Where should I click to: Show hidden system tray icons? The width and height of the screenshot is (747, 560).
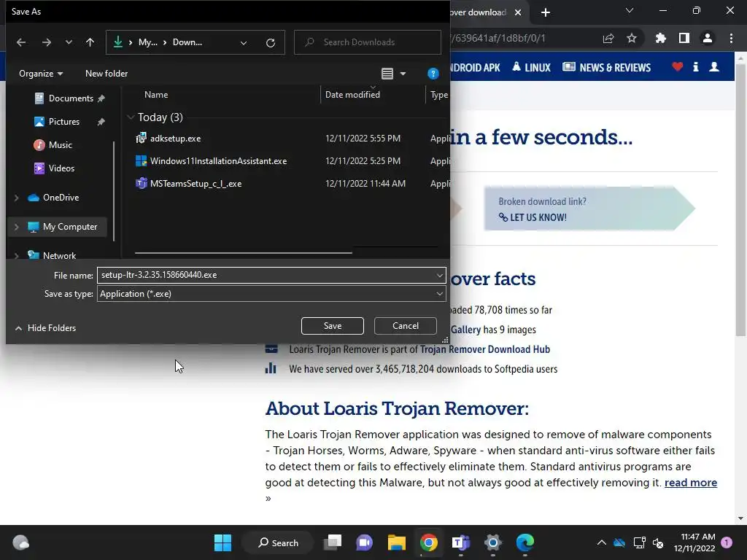pos(601,542)
